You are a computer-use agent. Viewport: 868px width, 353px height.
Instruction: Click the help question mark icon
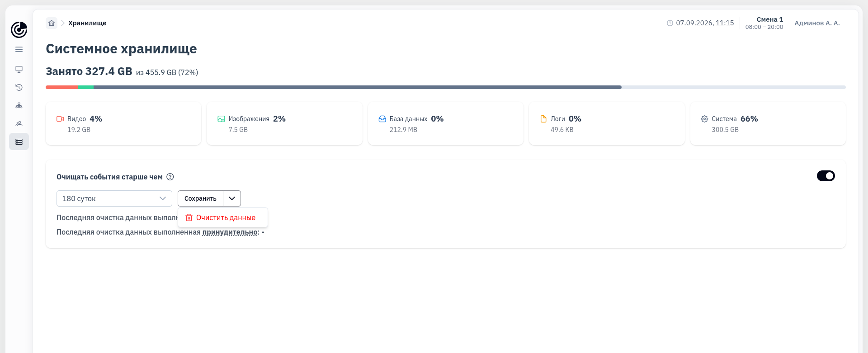[170, 177]
